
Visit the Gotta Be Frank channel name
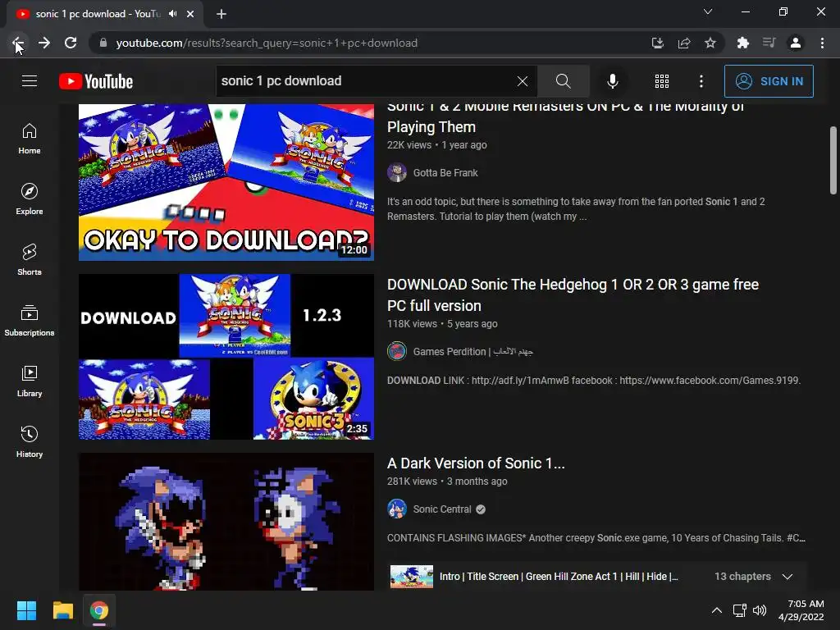coord(445,173)
